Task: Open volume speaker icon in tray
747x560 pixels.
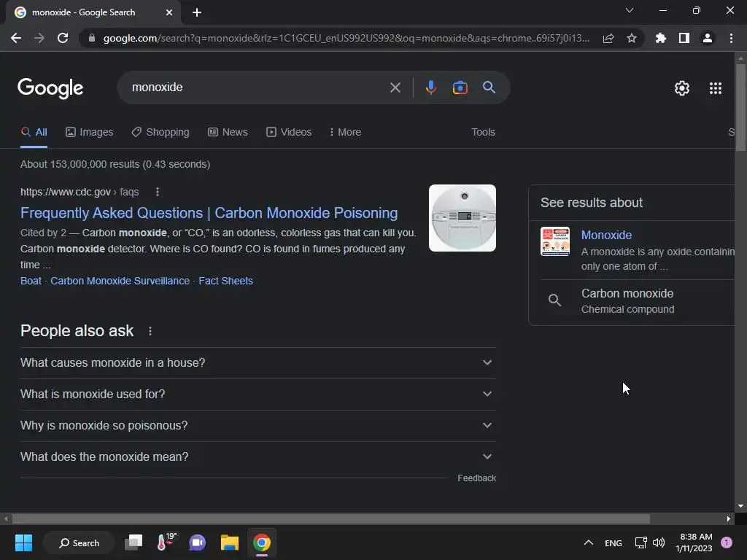Action: pos(659,542)
